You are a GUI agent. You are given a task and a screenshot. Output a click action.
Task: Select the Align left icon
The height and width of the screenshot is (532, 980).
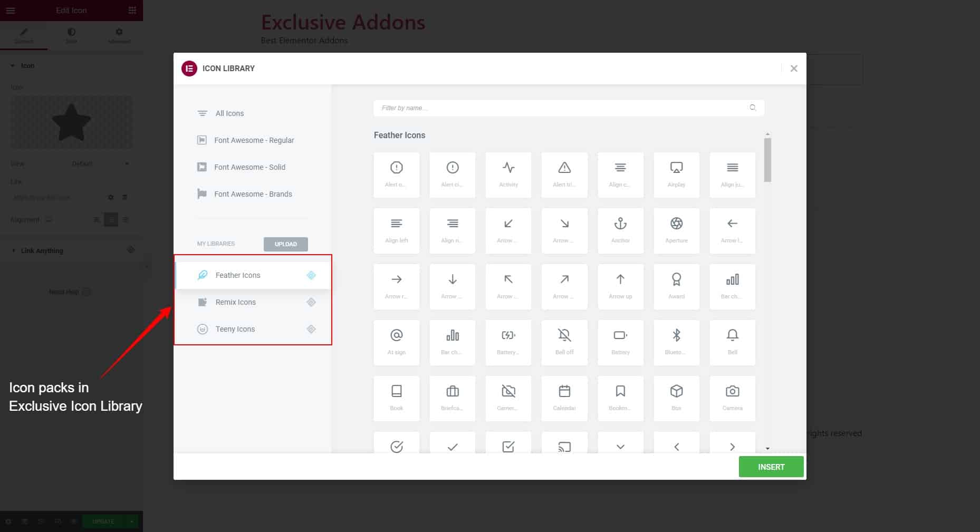[397, 231]
